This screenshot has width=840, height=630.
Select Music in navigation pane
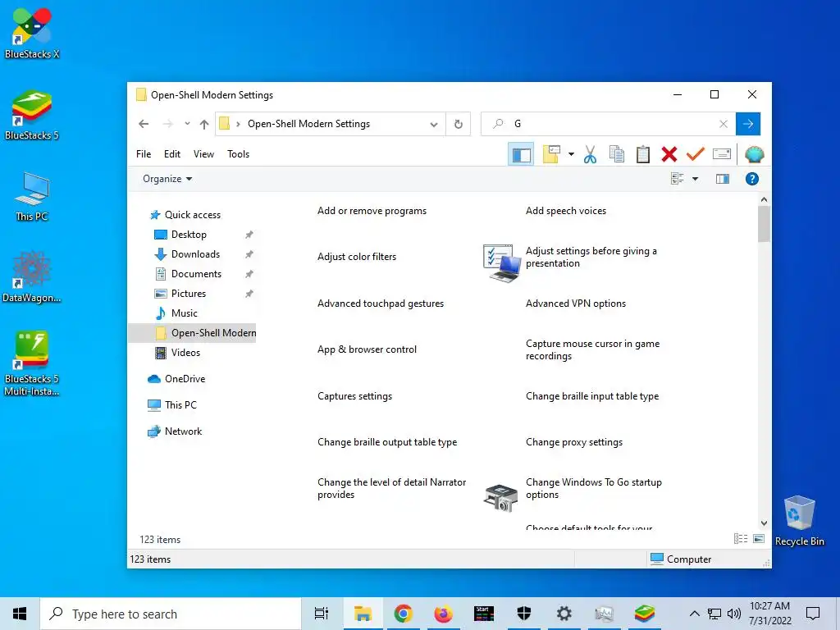tap(177, 313)
